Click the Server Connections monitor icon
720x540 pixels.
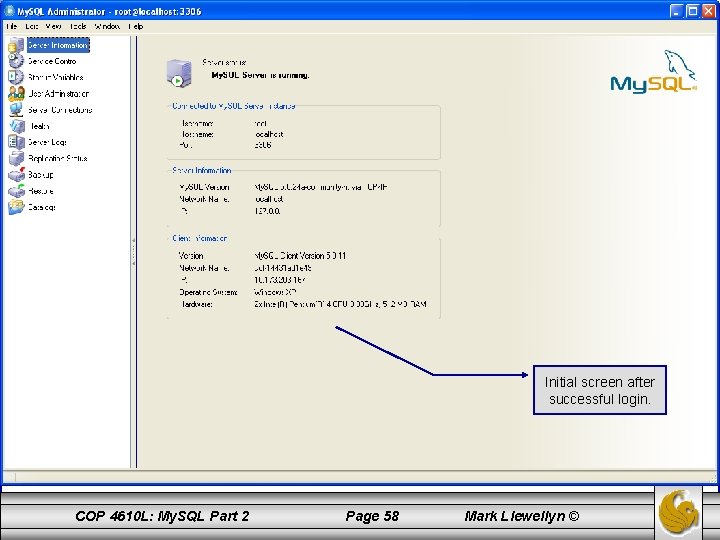[x=16, y=110]
